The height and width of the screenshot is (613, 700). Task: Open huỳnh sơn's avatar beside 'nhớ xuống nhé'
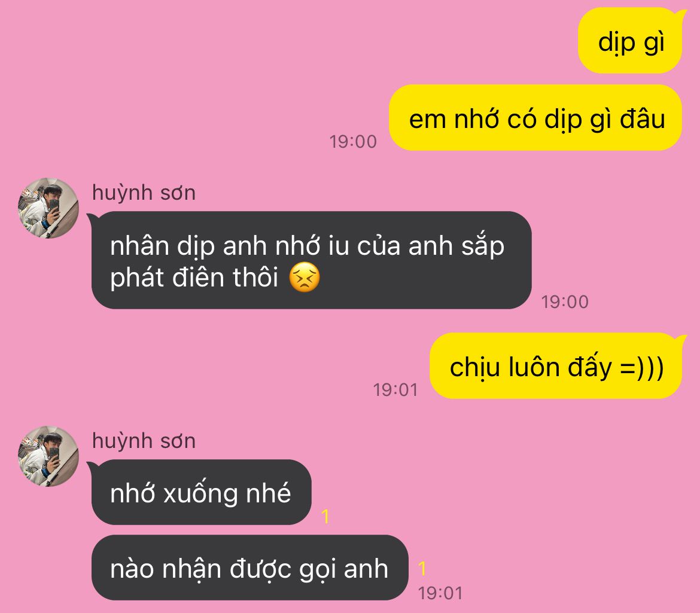[x=48, y=456]
